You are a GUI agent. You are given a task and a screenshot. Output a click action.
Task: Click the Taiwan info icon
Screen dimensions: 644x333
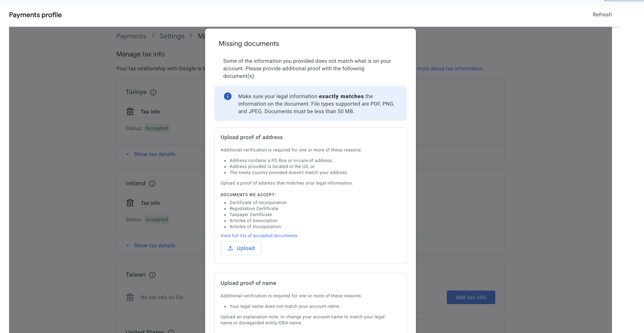[x=152, y=275]
